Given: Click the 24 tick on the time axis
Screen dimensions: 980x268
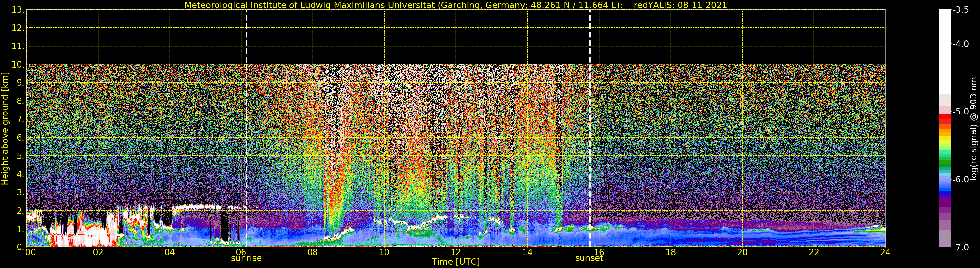Looking at the screenshot, I should pyautogui.click(x=885, y=252).
